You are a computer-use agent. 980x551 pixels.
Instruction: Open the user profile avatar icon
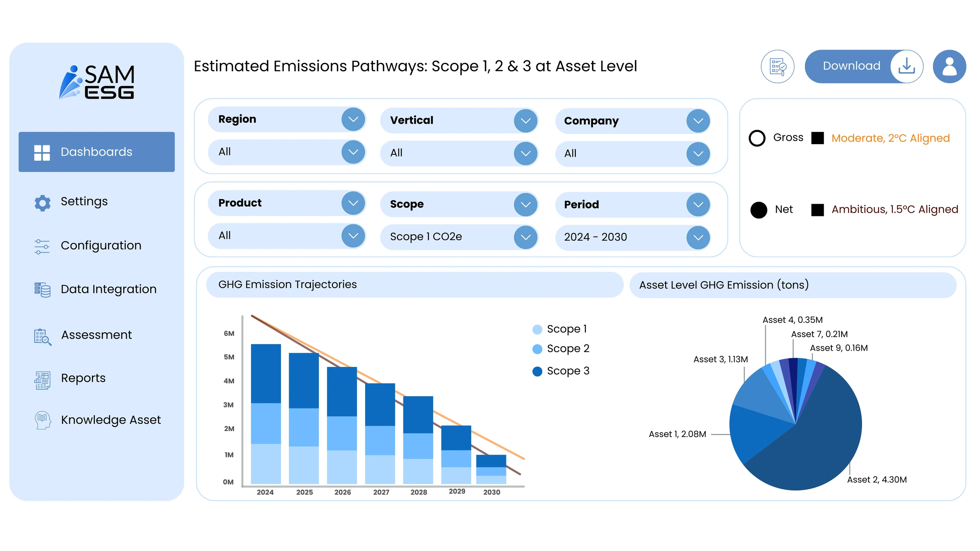pos(949,67)
